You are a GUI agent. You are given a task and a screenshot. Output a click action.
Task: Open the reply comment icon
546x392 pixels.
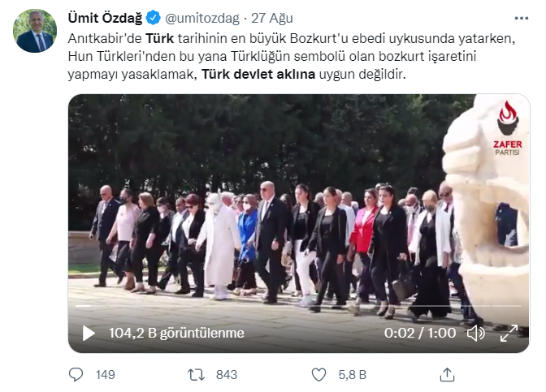pos(76,375)
